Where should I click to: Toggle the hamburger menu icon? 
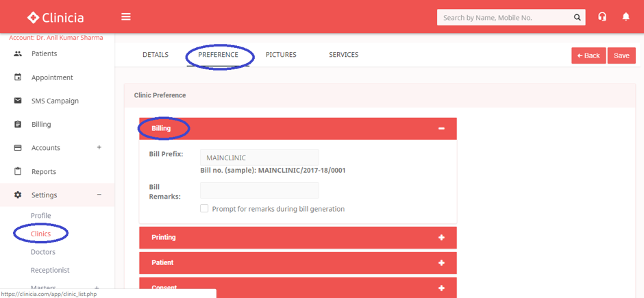coord(126,17)
